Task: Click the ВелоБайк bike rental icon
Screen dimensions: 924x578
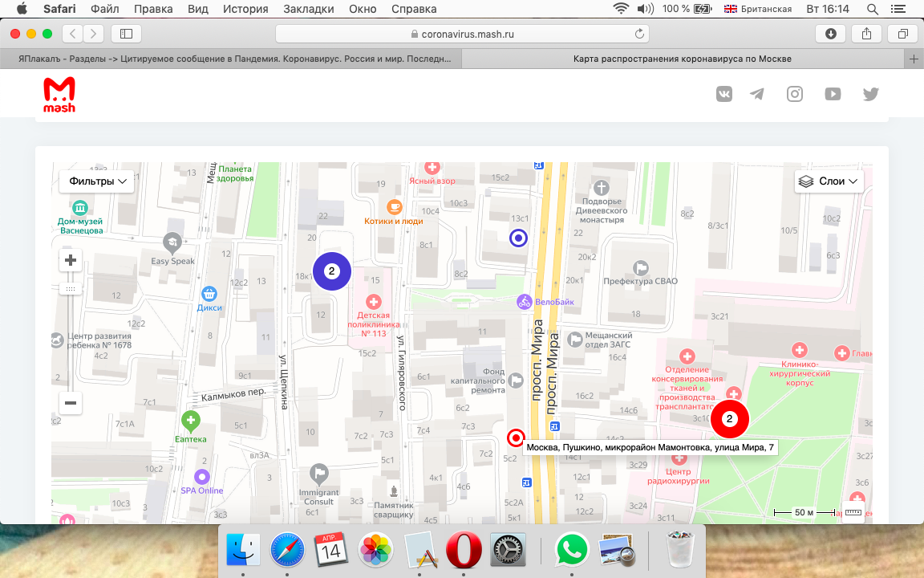Action: (x=525, y=302)
